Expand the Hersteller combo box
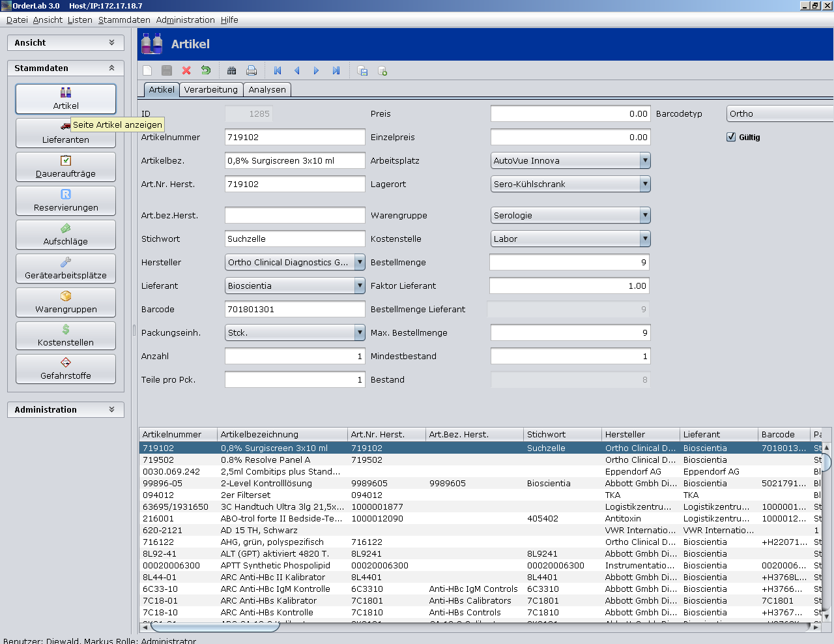This screenshot has width=834, height=644. tap(360, 262)
